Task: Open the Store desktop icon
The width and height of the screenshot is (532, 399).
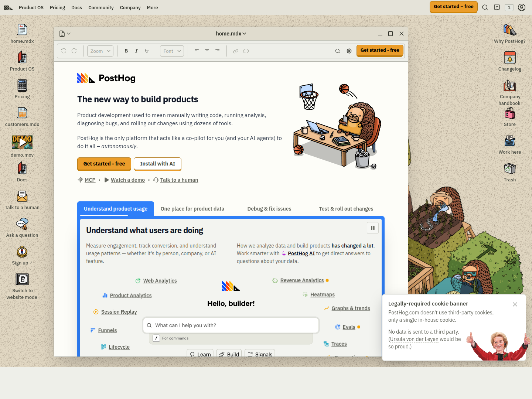Action: [x=510, y=117]
